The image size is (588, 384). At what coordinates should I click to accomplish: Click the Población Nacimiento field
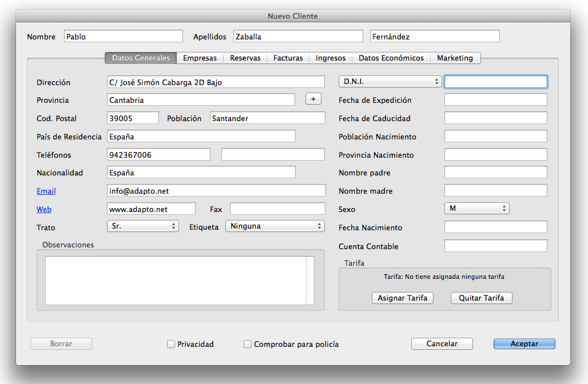tap(496, 136)
